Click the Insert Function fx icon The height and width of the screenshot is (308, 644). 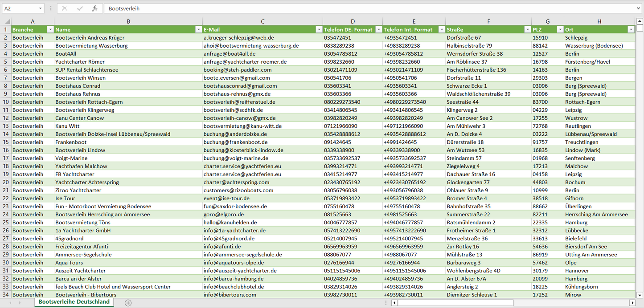pos(94,8)
